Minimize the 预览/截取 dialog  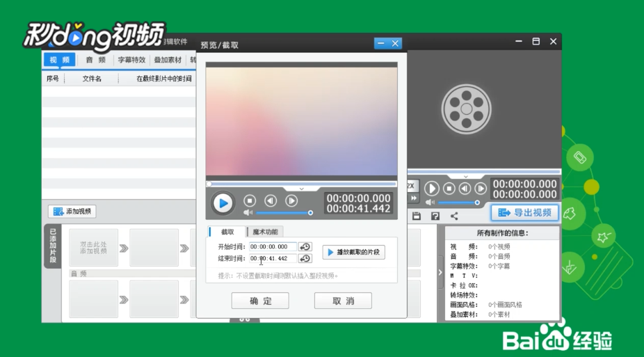click(x=381, y=43)
